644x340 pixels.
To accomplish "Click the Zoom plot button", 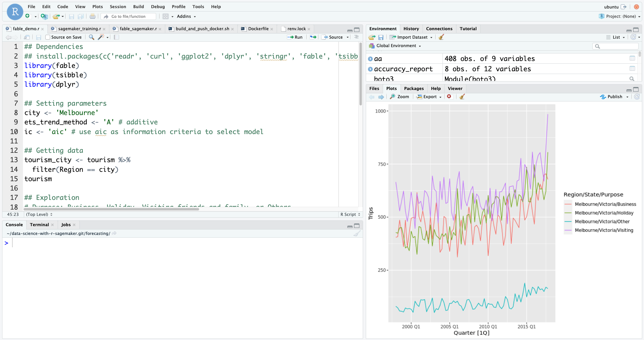I will [x=400, y=97].
